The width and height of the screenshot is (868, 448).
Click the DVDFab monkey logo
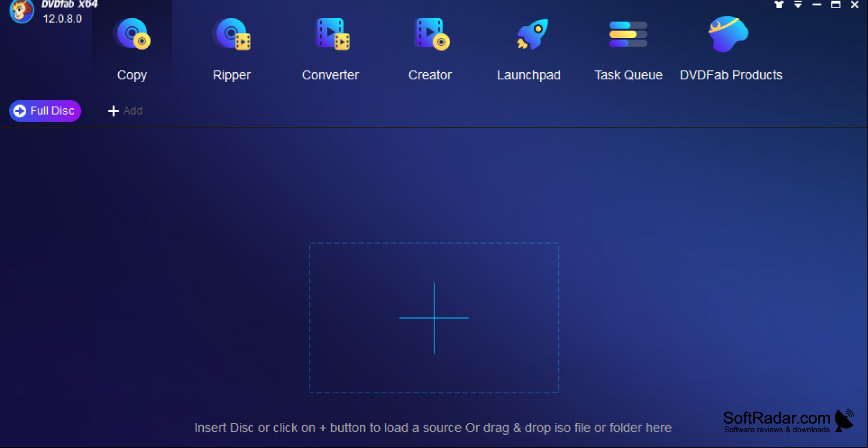point(22,11)
